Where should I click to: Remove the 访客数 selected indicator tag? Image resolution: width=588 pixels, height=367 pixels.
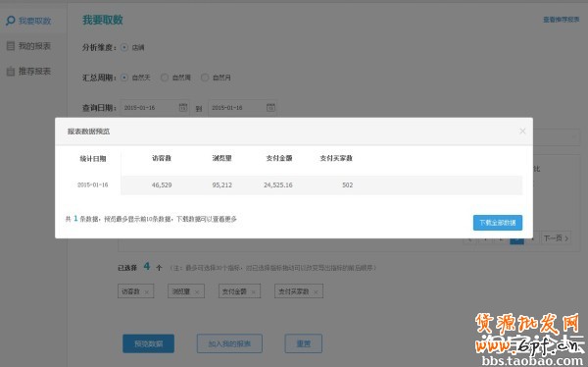coord(147,291)
